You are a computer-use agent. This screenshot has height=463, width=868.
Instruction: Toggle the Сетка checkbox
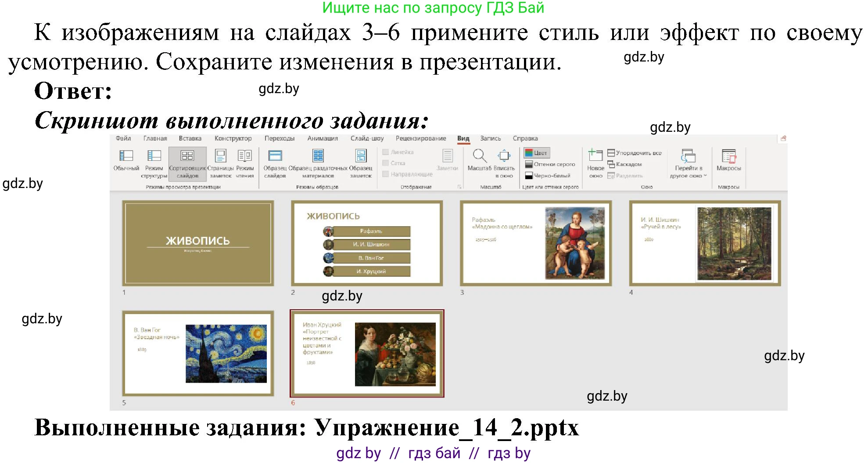[385, 163]
